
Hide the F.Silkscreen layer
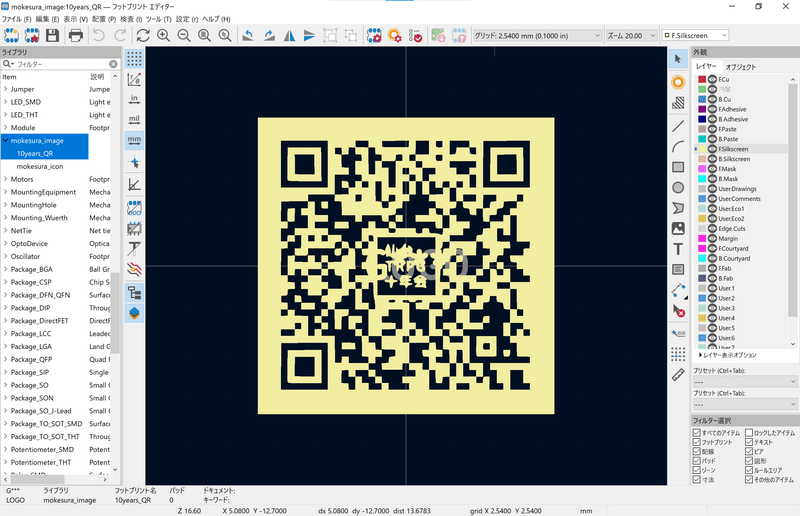712,149
